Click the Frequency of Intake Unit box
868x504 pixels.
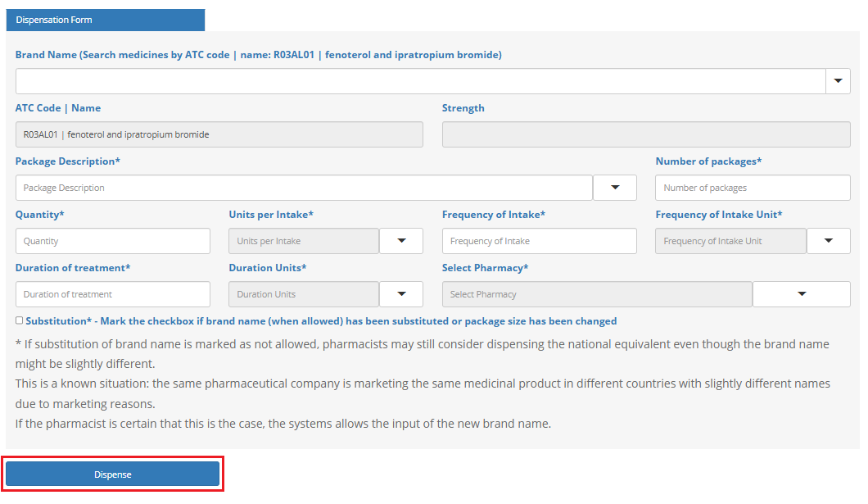(730, 241)
